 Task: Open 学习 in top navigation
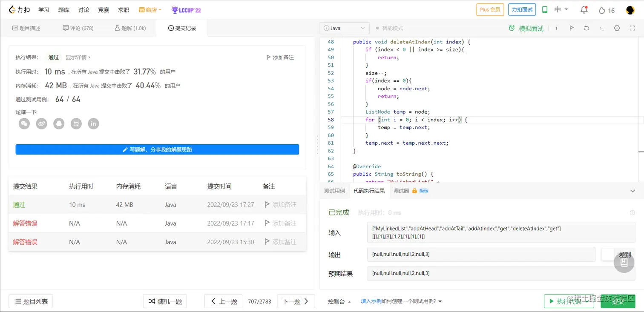click(44, 10)
